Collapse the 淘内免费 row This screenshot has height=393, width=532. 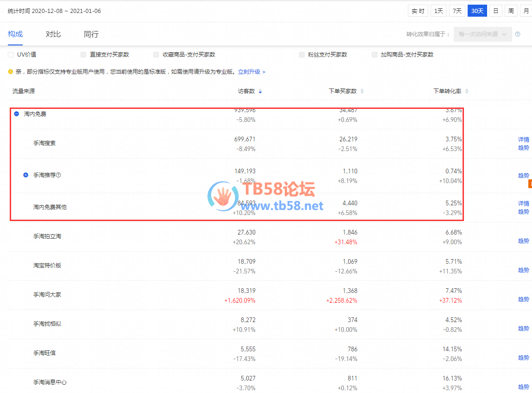coord(17,114)
